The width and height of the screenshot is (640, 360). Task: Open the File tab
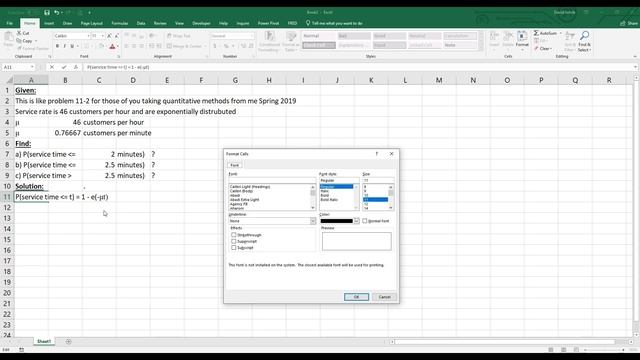(x=9, y=23)
